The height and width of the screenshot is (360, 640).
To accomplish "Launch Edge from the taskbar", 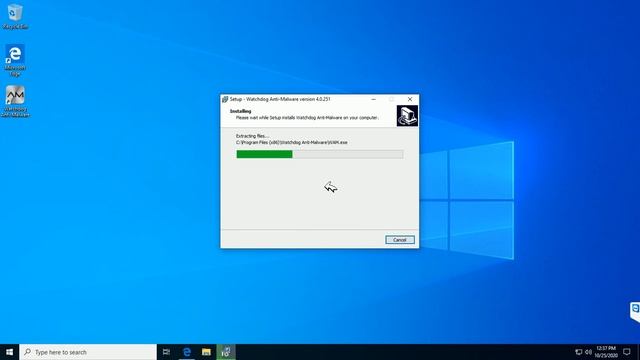I will (187, 352).
